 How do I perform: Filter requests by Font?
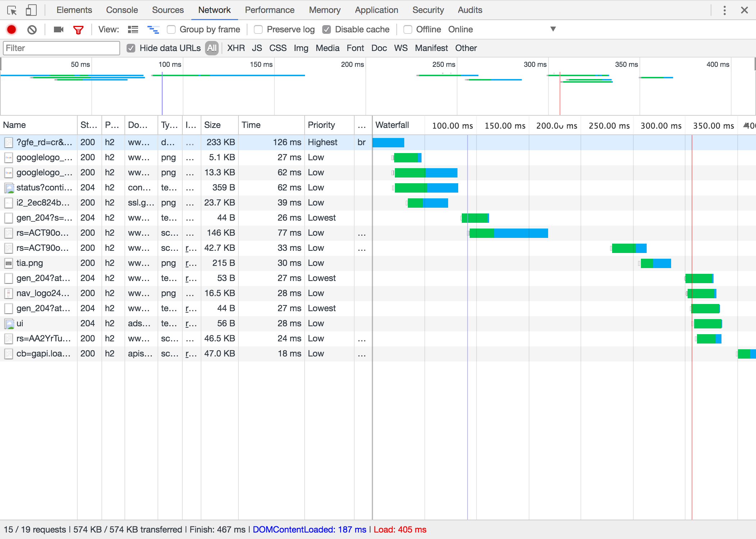[355, 48]
